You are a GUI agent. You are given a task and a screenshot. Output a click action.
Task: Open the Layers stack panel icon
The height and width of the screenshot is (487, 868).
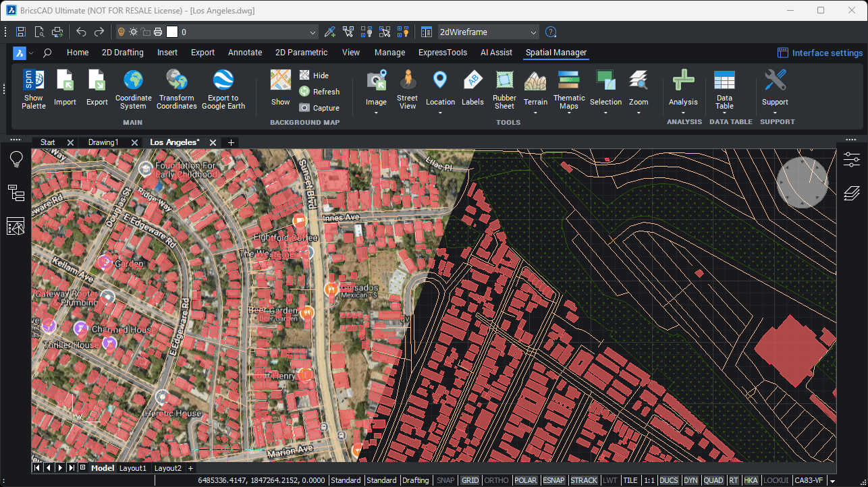[852, 194]
